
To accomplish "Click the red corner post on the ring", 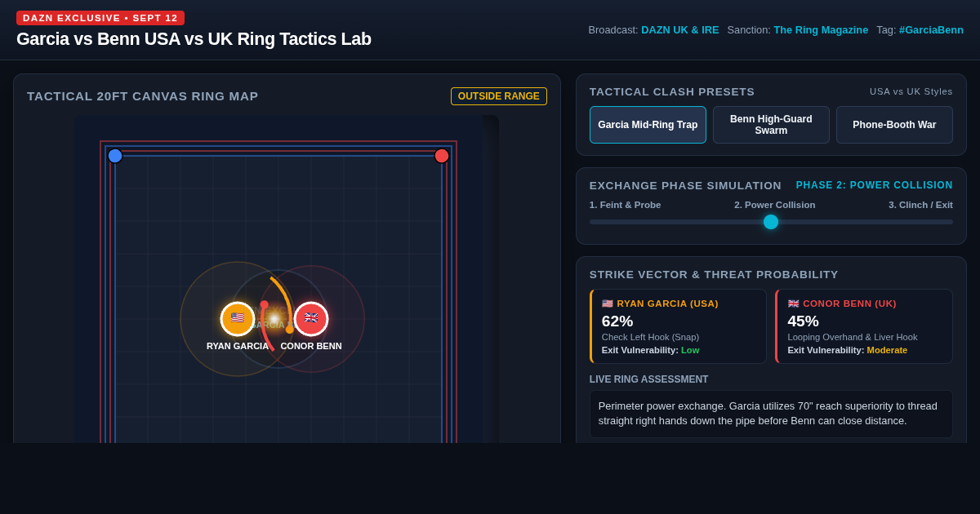I will pos(442,156).
